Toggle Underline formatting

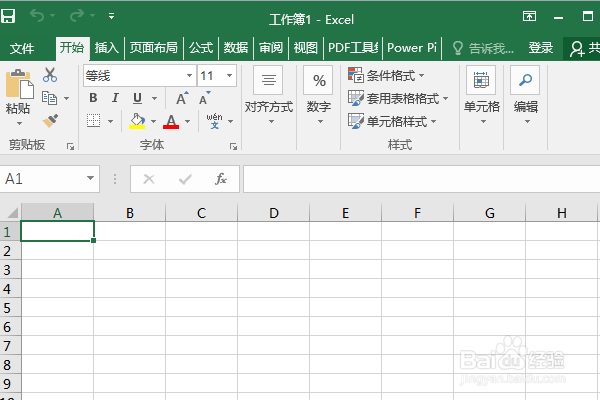(137, 98)
